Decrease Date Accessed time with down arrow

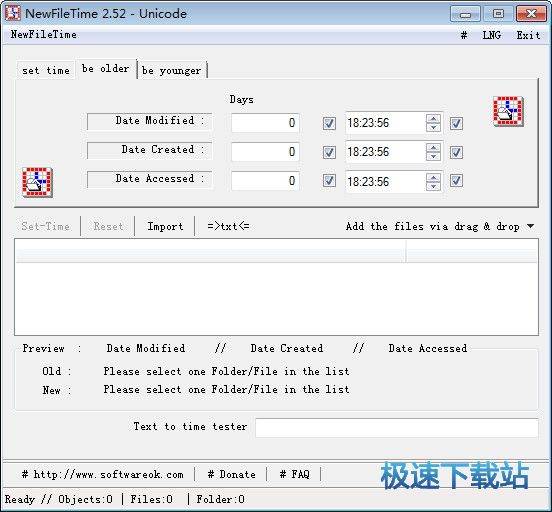tap(433, 186)
